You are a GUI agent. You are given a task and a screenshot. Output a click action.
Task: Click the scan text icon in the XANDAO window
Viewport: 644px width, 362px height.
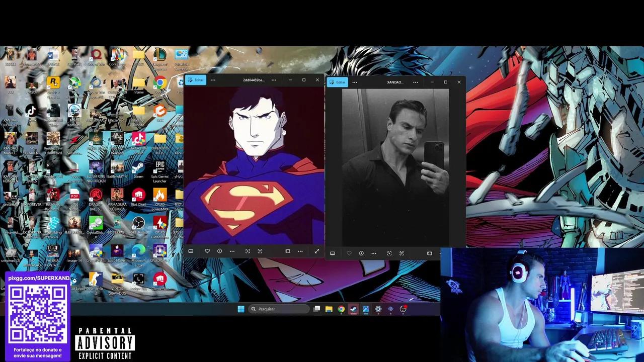pyautogui.click(x=401, y=253)
